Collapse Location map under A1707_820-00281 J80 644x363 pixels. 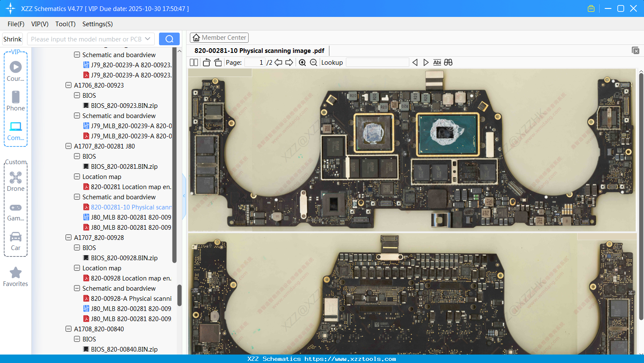pos(77,176)
